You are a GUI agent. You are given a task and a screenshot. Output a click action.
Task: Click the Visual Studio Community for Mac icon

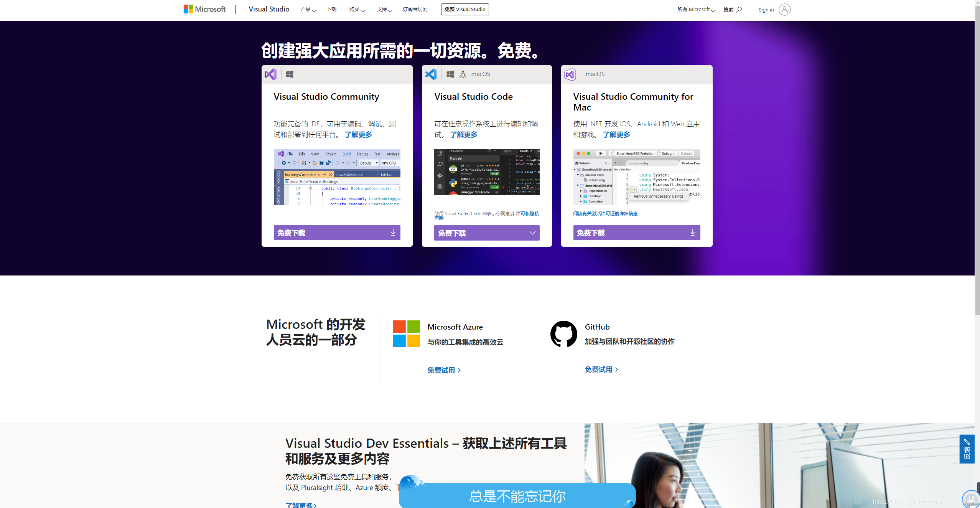[570, 74]
